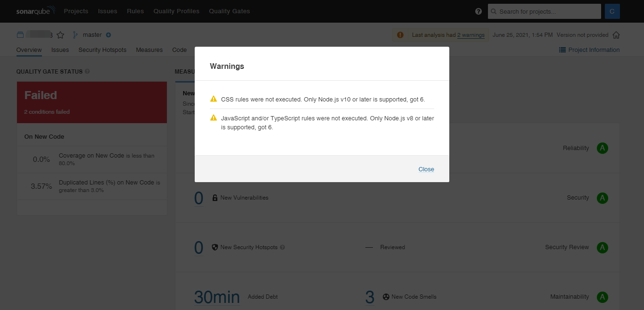The height and width of the screenshot is (310, 644).
Task: Click the lock icon beside New Vulnerabilities
Action: pos(215,198)
